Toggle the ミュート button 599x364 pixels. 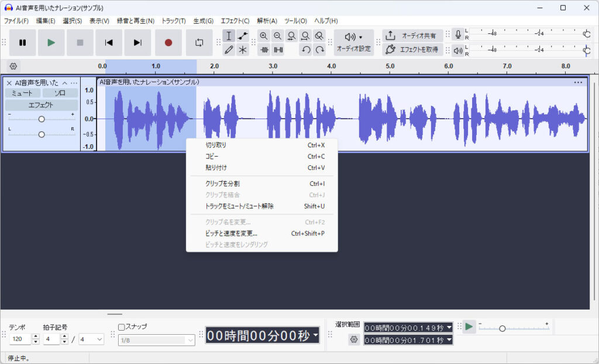tap(22, 93)
